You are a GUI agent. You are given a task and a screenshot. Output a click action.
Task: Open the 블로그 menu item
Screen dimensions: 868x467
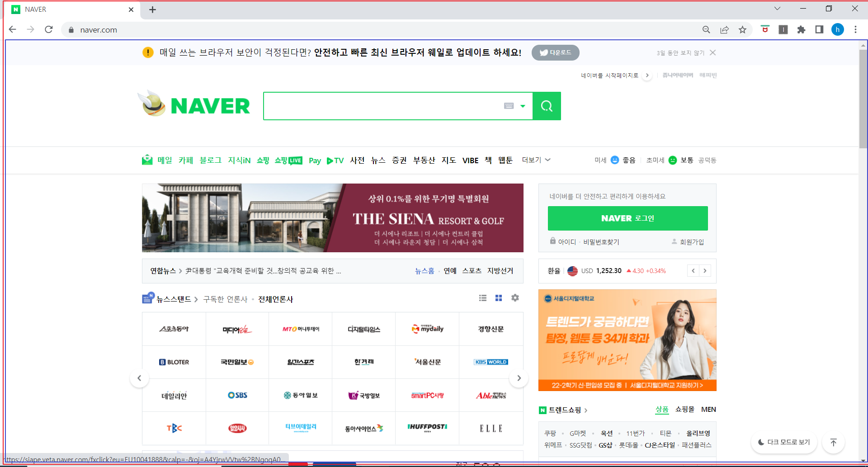click(211, 160)
